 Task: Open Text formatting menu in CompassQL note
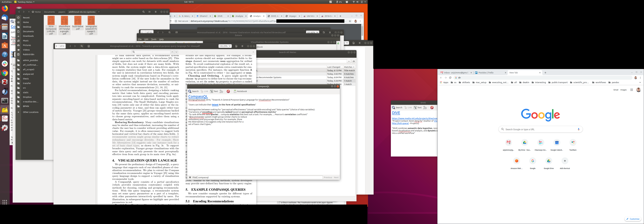pos(214,91)
